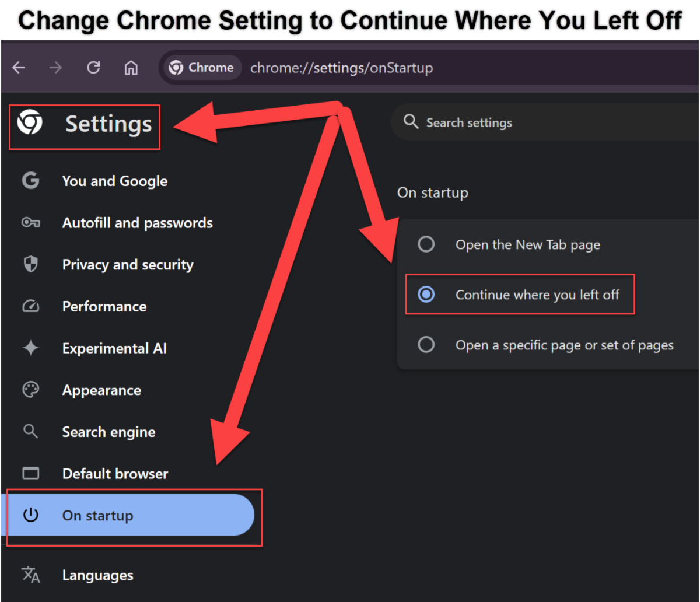The height and width of the screenshot is (602, 700).
Task: Select Open the New Tab page option
Action: (x=426, y=244)
